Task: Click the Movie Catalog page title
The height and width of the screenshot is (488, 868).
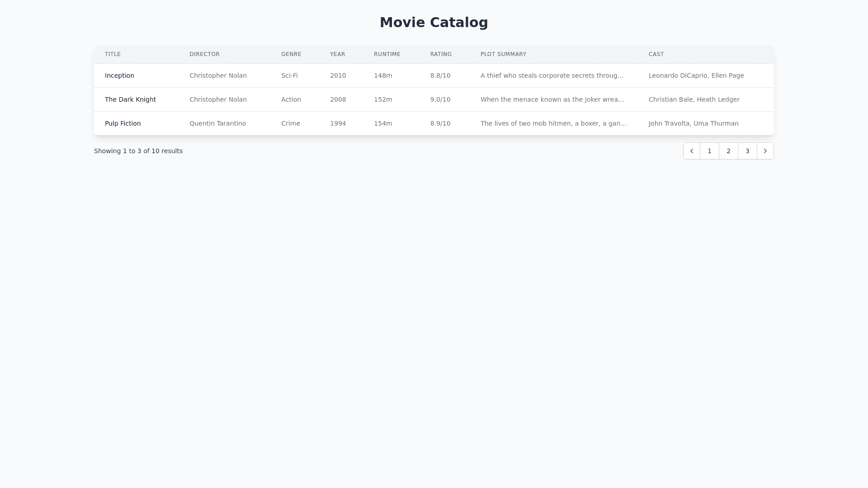Action: (434, 22)
